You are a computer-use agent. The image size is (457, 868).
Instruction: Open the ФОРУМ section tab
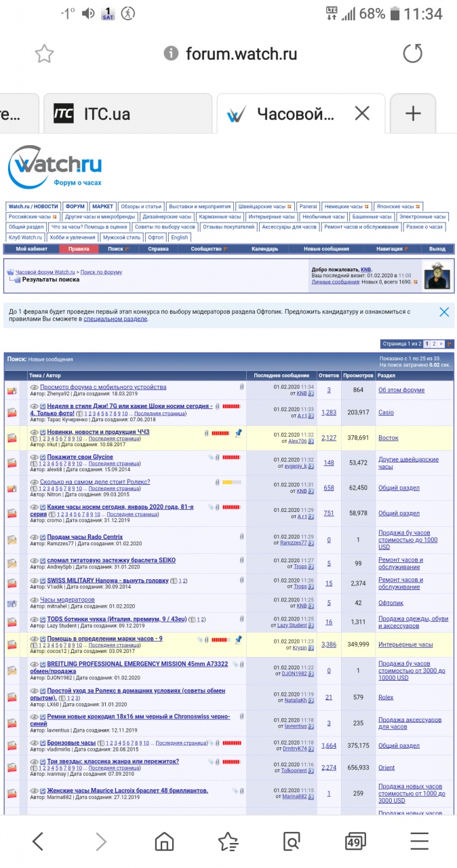point(75,206)
